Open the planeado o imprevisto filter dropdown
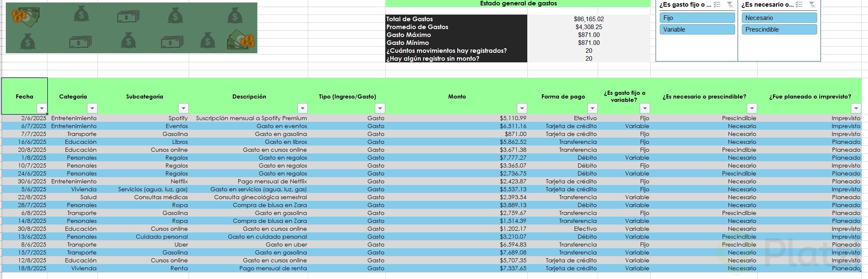The width and height of the screenshot is (868, 279). point(856,109)
